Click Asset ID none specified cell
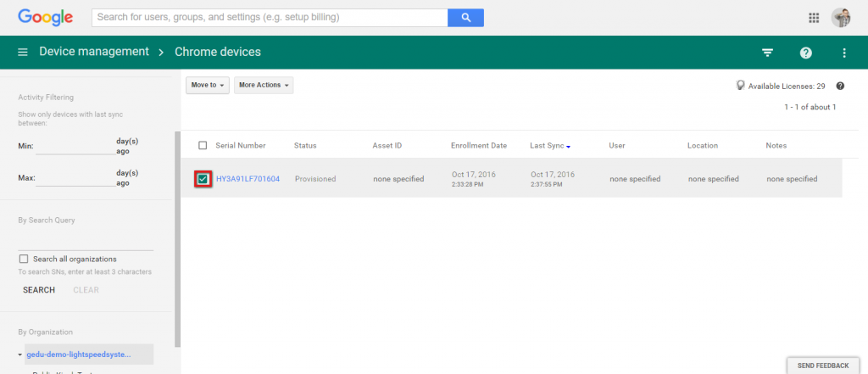Screen dimensions: 868x374 tap(398, 179)
